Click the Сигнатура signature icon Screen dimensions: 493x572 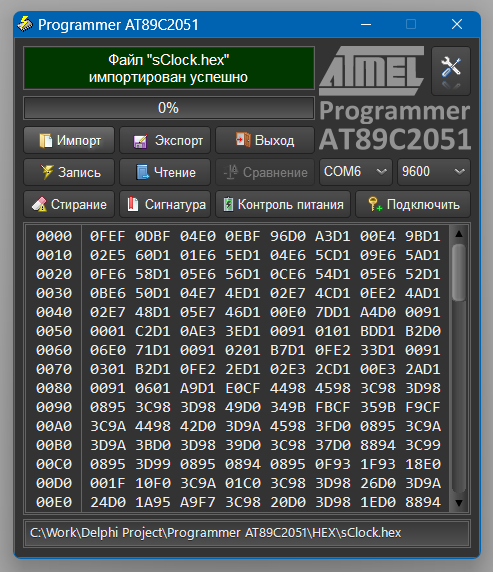(132, 204)
